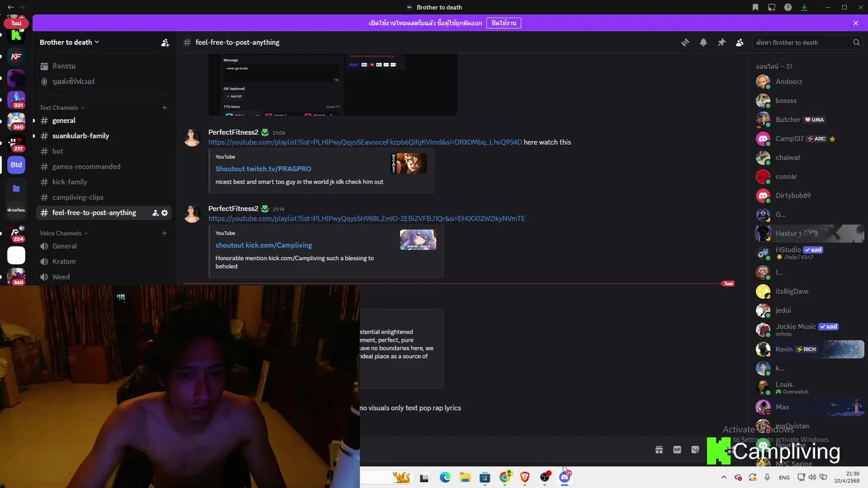Image resolution: width=868 pixels, height=488 pixels.
Task: Open Jockie Music bot member entry
Action: pyautogui.click(x=808, y=329)
